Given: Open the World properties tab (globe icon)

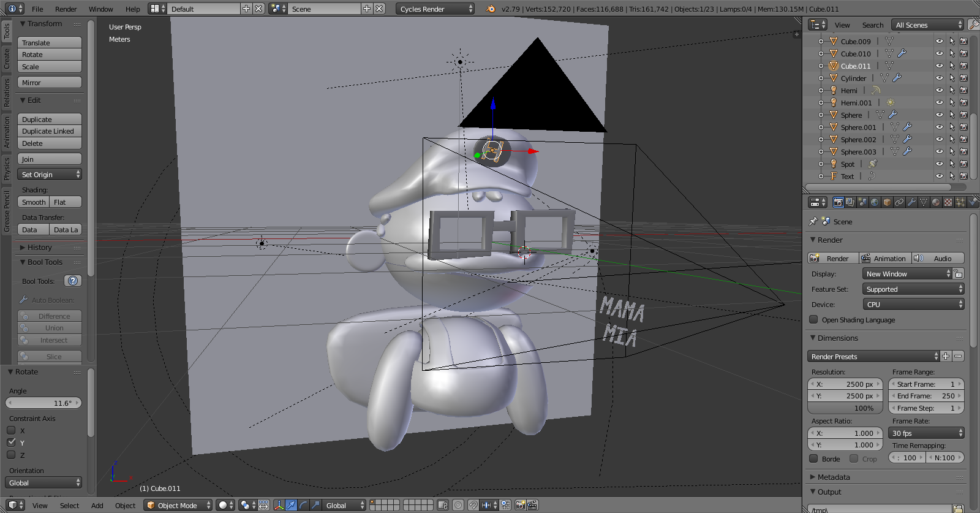Looking at the screenshot, I should pyautogui.click(x=875, y=202).
